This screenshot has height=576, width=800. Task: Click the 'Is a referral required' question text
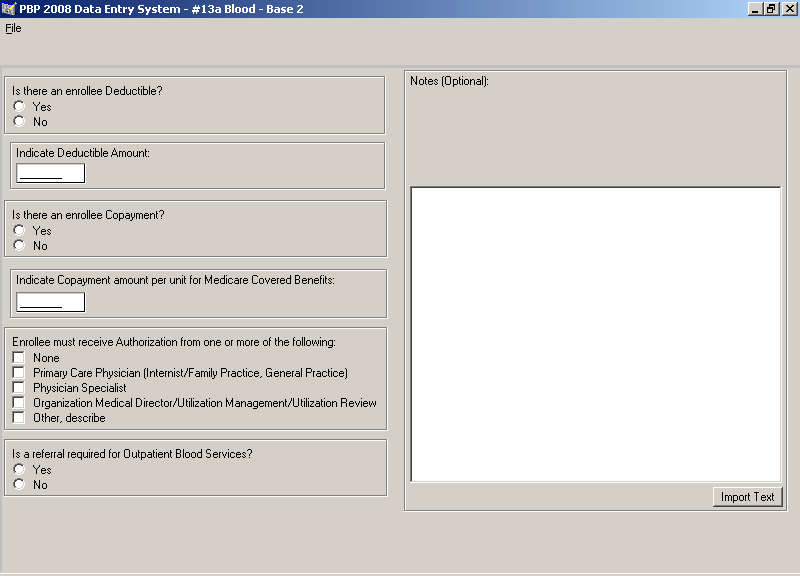tap(132, 454)
